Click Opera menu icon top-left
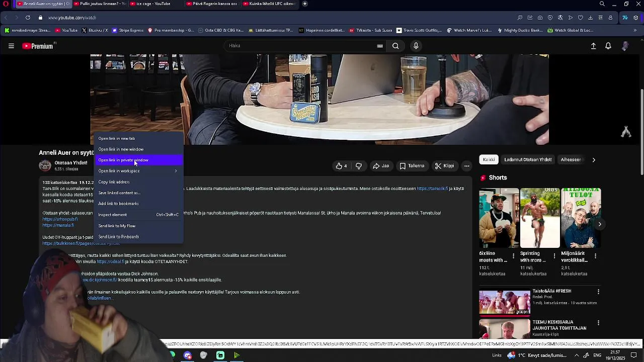The height and width of the screenshot is (362, 644). [6, 4]
